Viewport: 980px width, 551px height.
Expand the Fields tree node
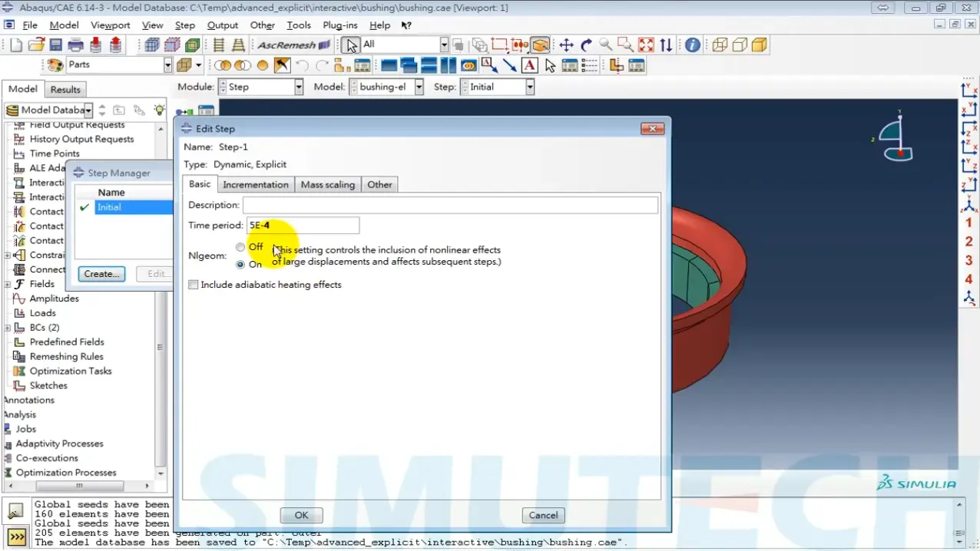7,284
